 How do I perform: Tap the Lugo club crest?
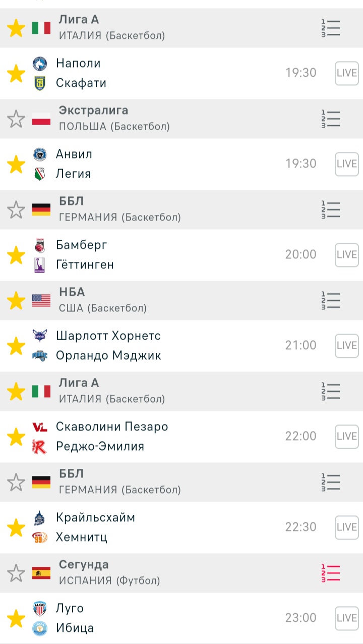[39, 608]
